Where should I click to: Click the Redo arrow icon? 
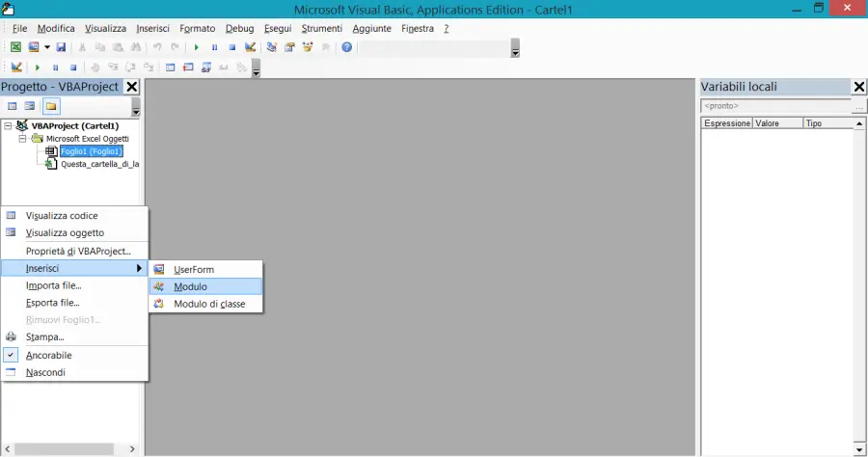tap(175, 47)
